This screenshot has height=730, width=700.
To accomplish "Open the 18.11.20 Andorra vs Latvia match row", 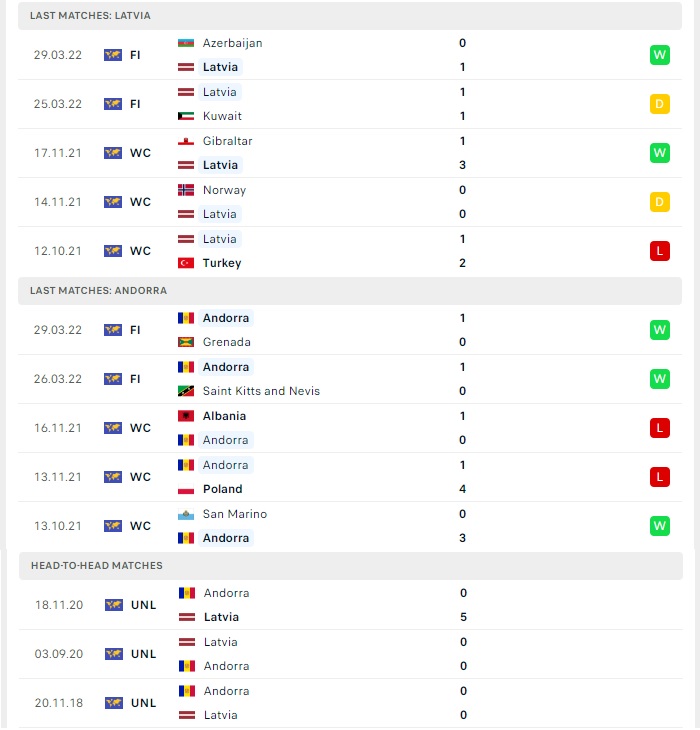I will click(351, 605).
